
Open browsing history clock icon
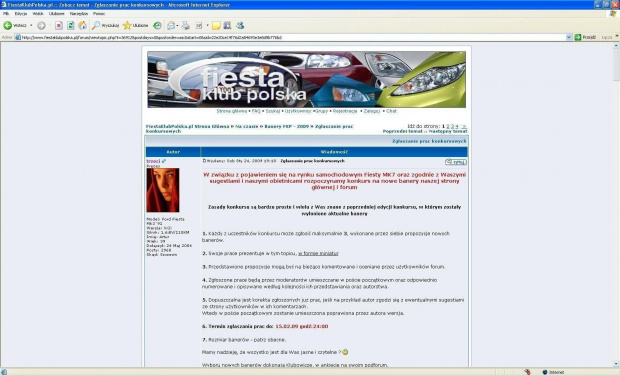157,25
